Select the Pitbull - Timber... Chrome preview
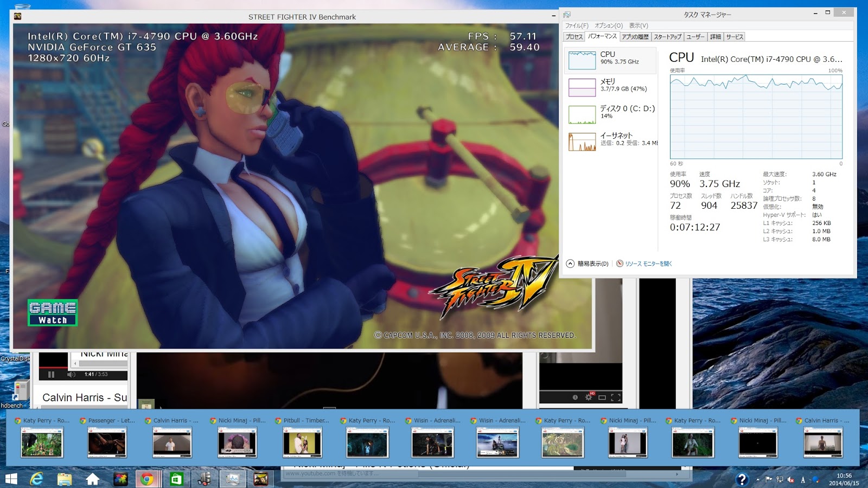The image size is (868, 488). (302, 439)
